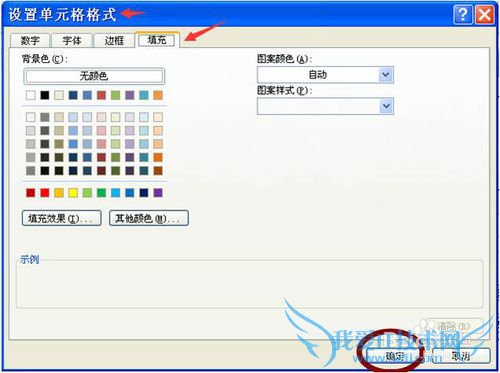Pick the medium gray swatch in the darkest tint row
The image size is (500, 373).
31,171
